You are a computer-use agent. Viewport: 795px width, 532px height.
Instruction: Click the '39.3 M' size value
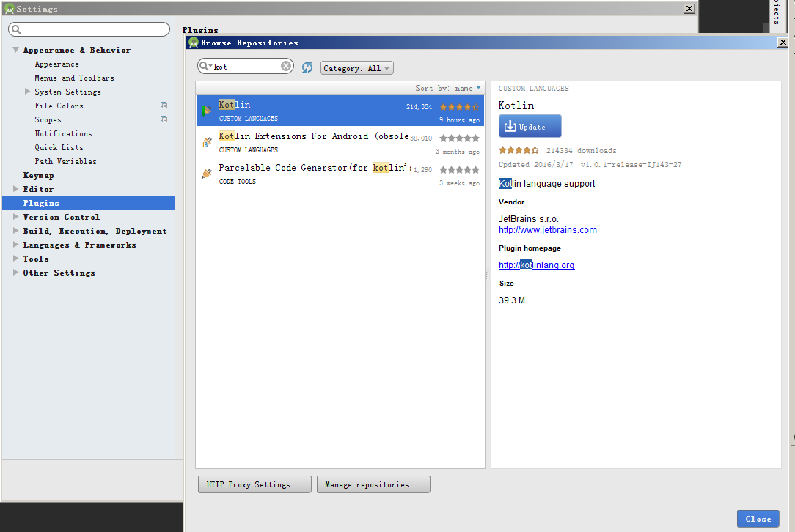coord(512,300)
